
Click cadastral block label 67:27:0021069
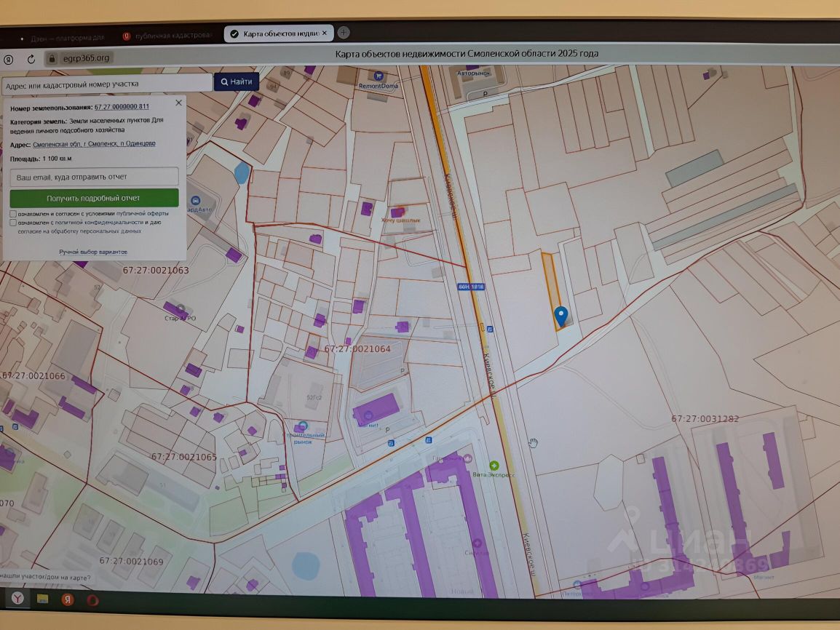pyautogui.click(x=131, y=562)
